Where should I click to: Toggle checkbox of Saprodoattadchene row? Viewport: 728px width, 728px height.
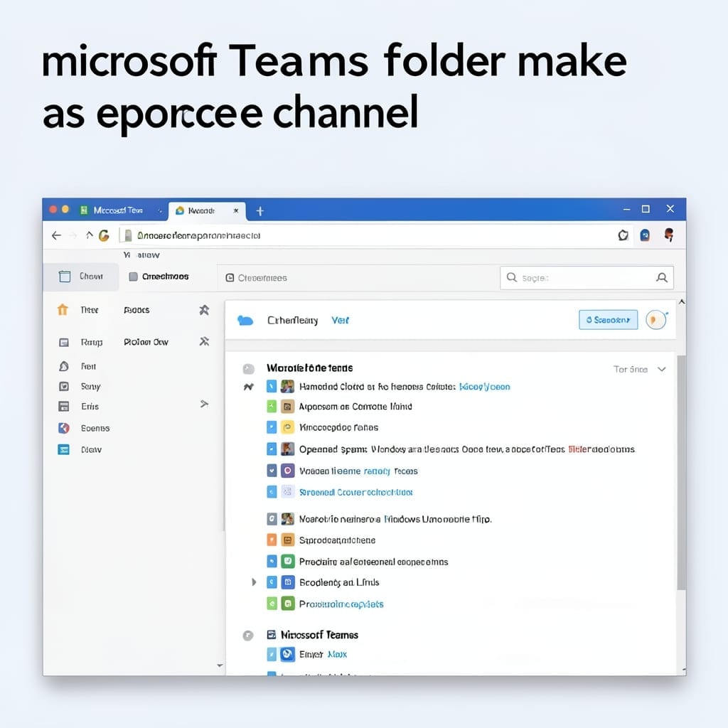(272, 540)
